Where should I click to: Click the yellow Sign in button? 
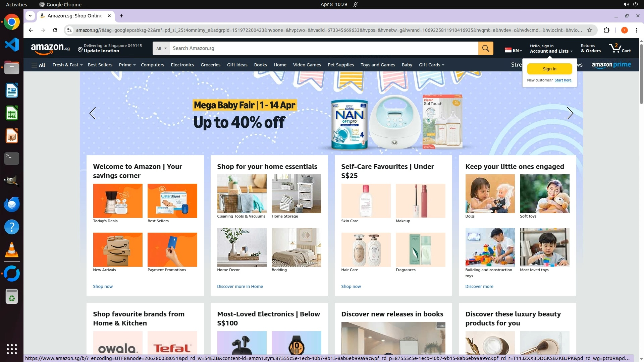tap(549, 69)
